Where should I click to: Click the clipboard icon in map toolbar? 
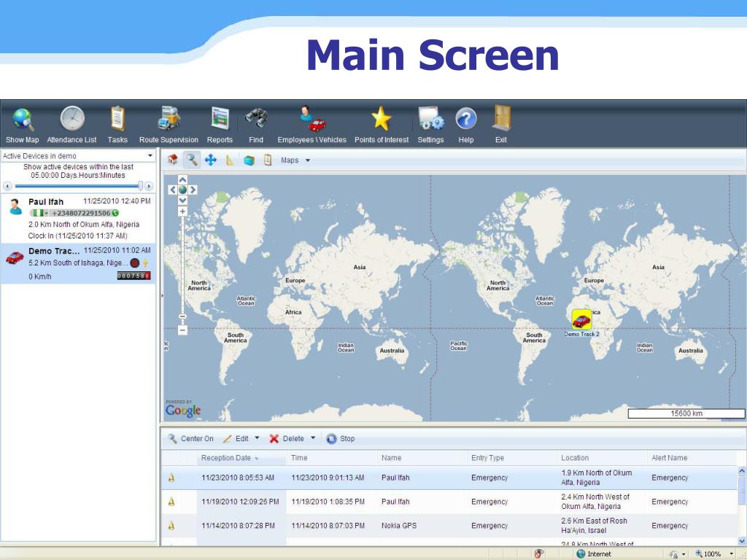tap(268, 160)
